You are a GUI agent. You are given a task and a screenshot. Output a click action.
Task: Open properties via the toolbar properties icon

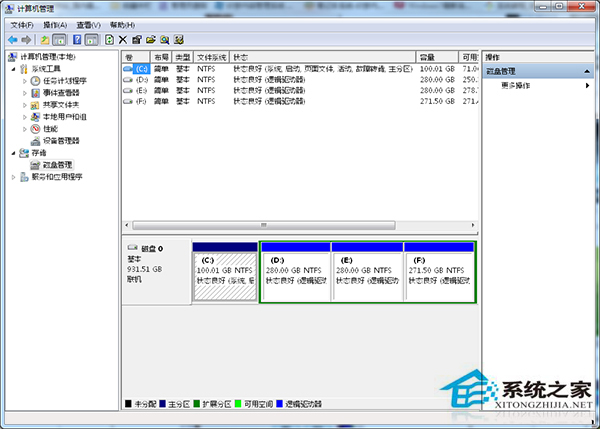(x=137, y=39)
